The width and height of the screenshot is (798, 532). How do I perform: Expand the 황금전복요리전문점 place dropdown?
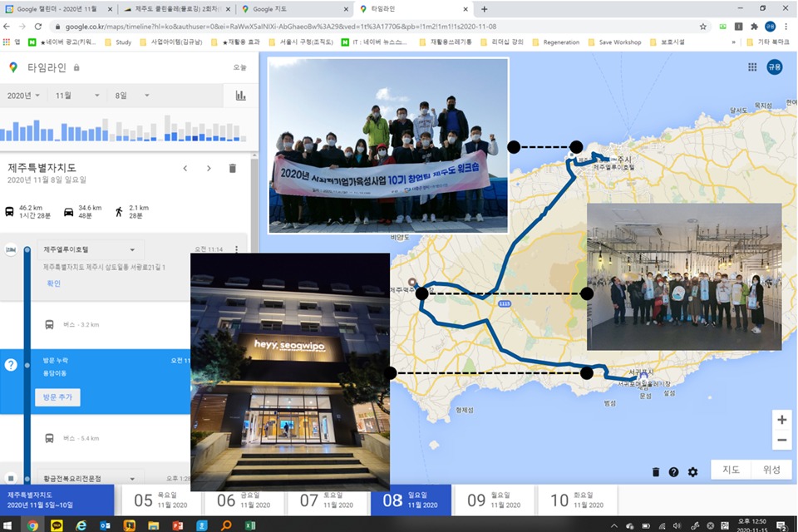click(89, 479)
